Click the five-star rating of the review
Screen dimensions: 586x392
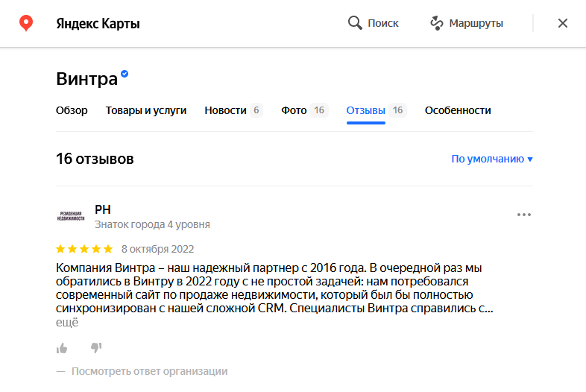tap(84, 249)
